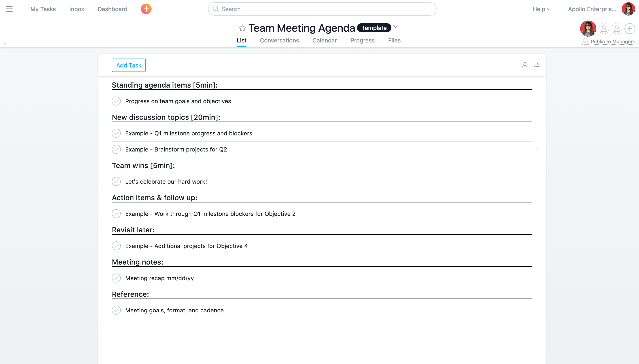Click the Add Task button
This screenshot has height=364, width=639.
129,65
